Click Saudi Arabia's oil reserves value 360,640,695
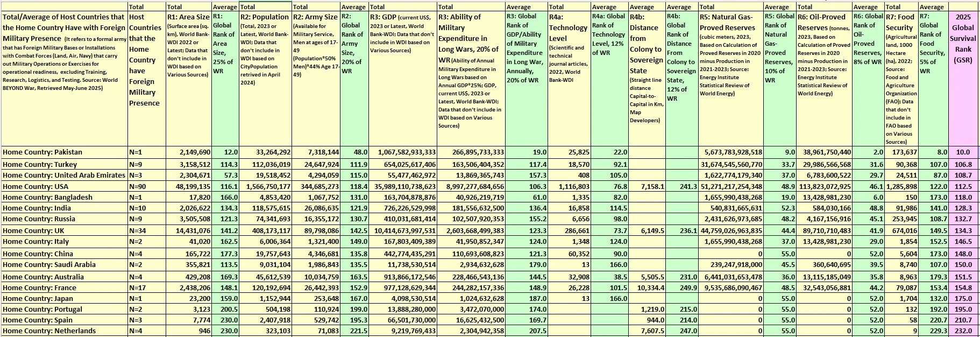The image size is (980, 337). (824, 264)
